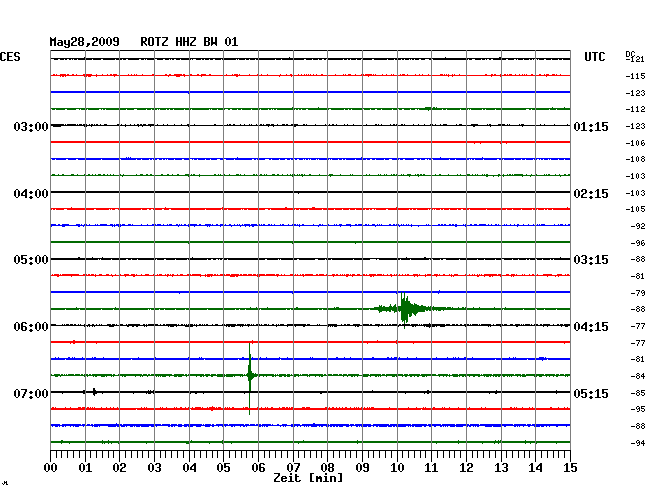Select the DC value -105
This screenshot has height=494, width=650.
[x=635, y=209]
